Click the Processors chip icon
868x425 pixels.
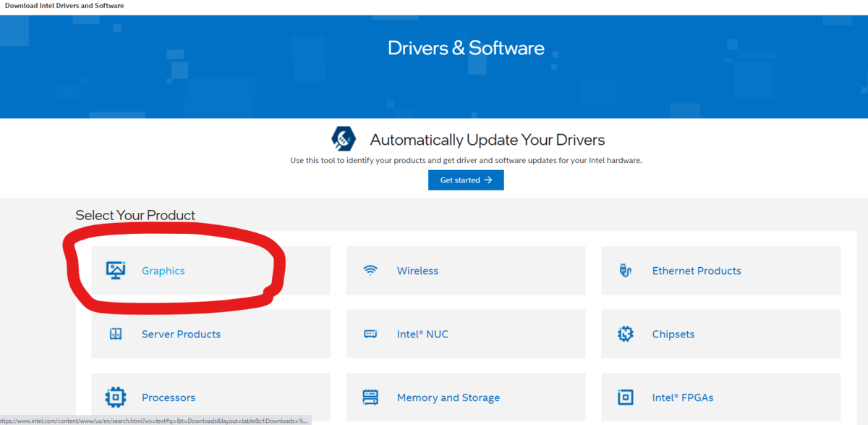[x=116, y=397]
